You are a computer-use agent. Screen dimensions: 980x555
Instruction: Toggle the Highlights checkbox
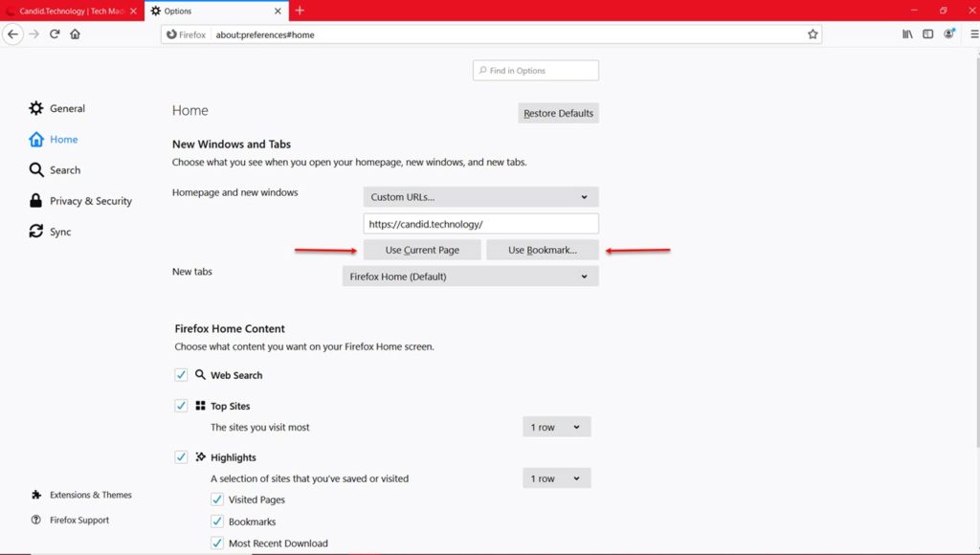point(181,456)
